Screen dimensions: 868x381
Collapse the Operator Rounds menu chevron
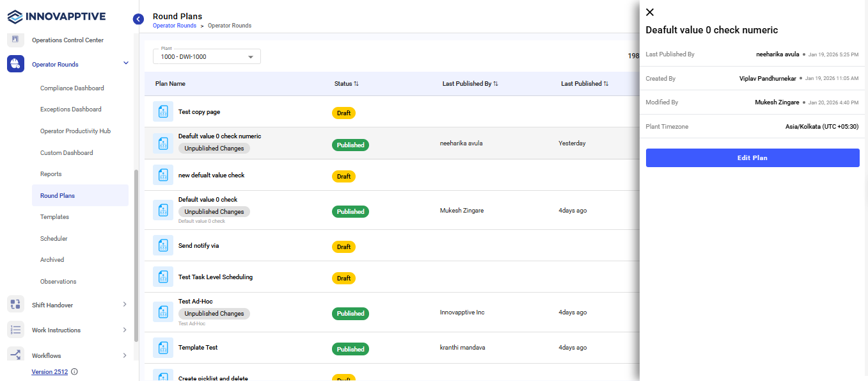[x=125, y=63]
